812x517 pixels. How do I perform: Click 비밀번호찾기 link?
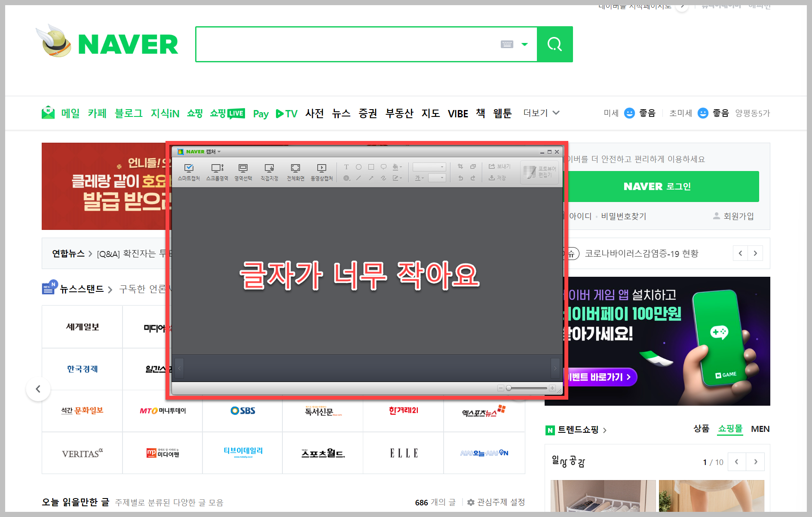pos(623,216)
